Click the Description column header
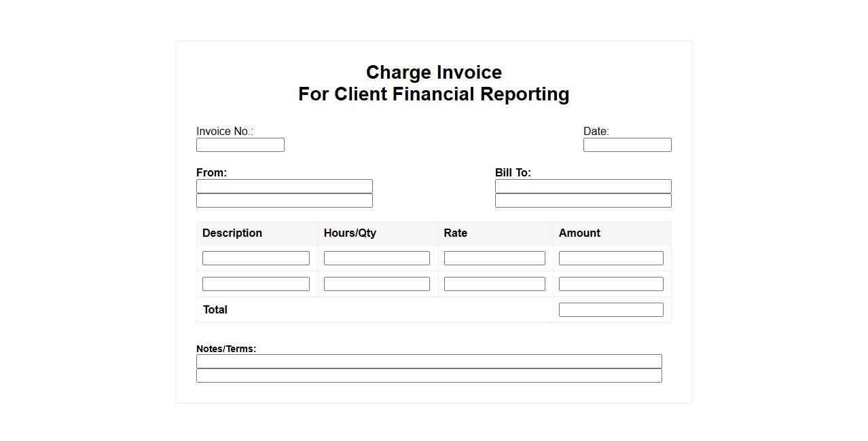The height and width of the screenshot is (441, 868). tap(232, 233)
